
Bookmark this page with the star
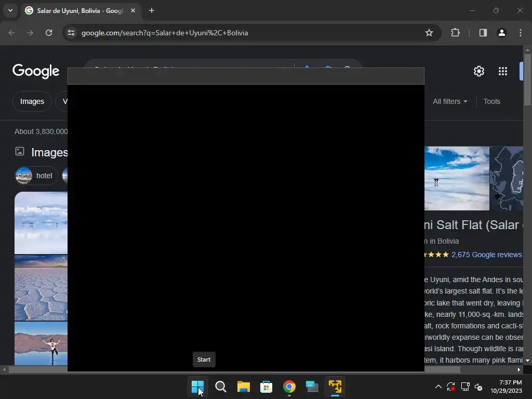tap(429, 33)
